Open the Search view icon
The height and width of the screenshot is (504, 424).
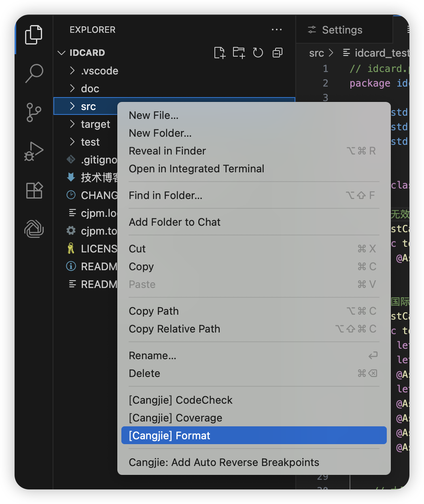[34, 73]
